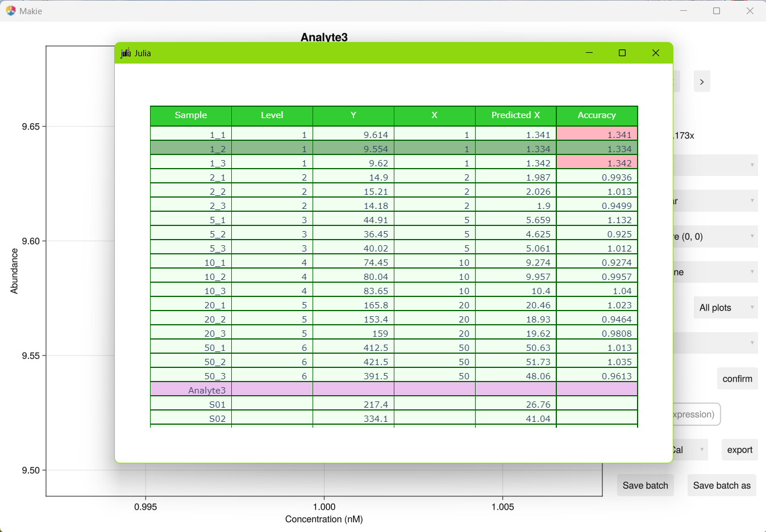766x532 pixels.
Task: Click the X column header
Action: 435,116
